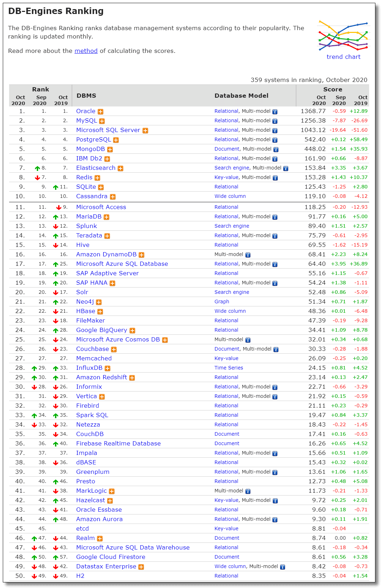Open the Microsoft Azure Cosmos DB link

tap(118, 339)
